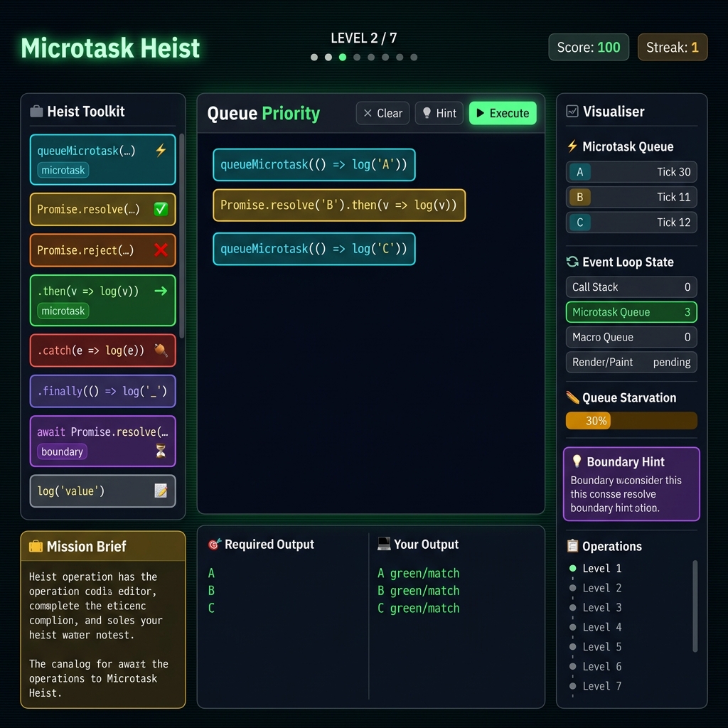Click the Microtask Queue lightning icon
728x728 pixels.
pos(572,146)
